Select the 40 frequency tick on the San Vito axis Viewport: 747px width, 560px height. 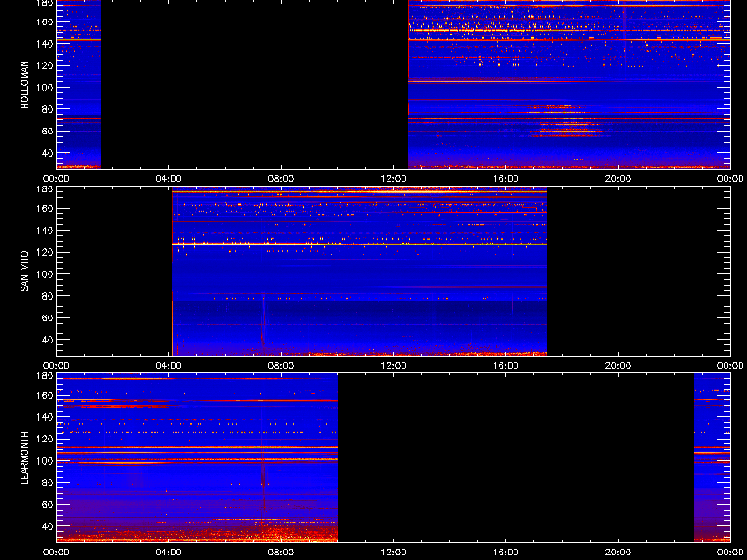pyautogui.click(x=49, y=340)
